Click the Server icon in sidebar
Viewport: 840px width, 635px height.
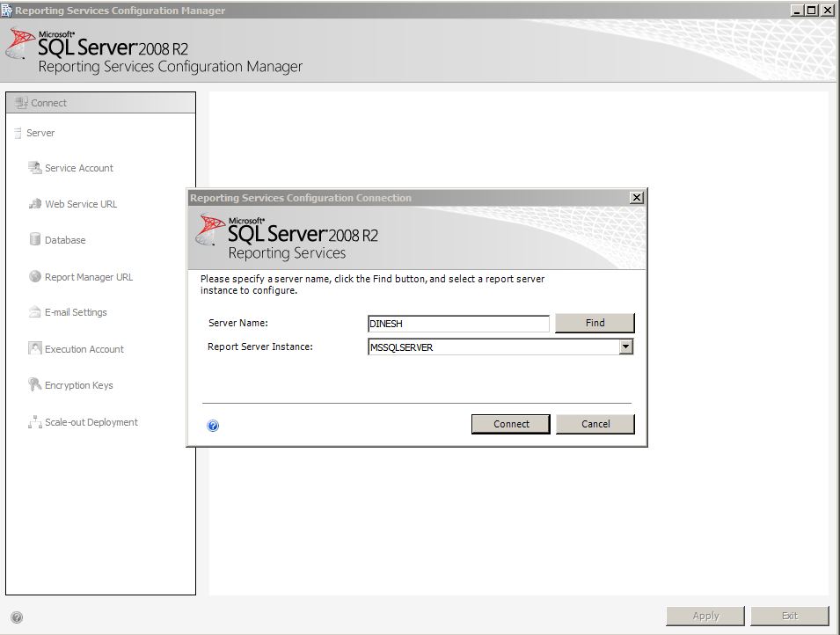coord(18,133)
